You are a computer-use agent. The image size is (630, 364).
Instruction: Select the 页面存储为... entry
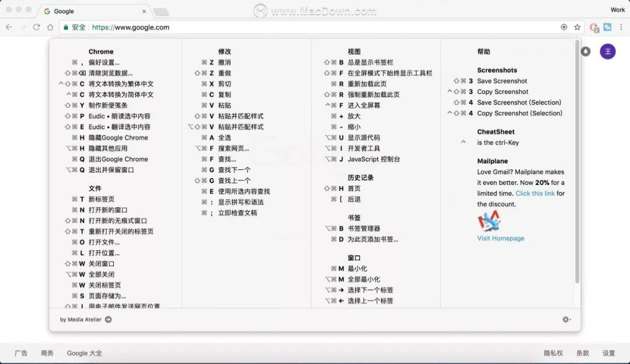(107, 296)
